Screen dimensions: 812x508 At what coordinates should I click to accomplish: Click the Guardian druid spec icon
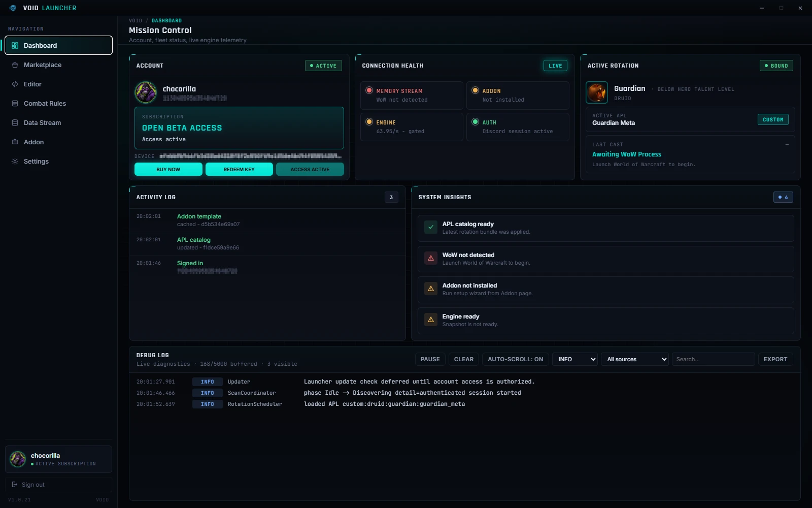click(597, 92)
